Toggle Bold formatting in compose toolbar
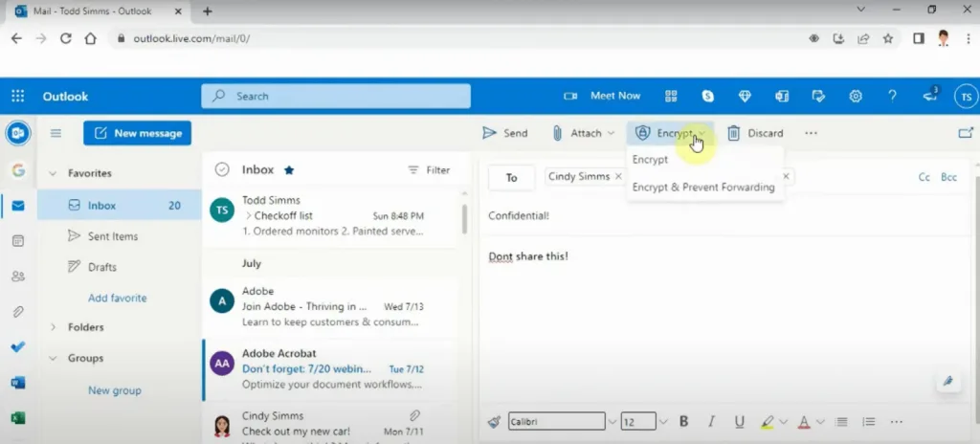Viewport: 980px width, 444px height. coord(683,421)
